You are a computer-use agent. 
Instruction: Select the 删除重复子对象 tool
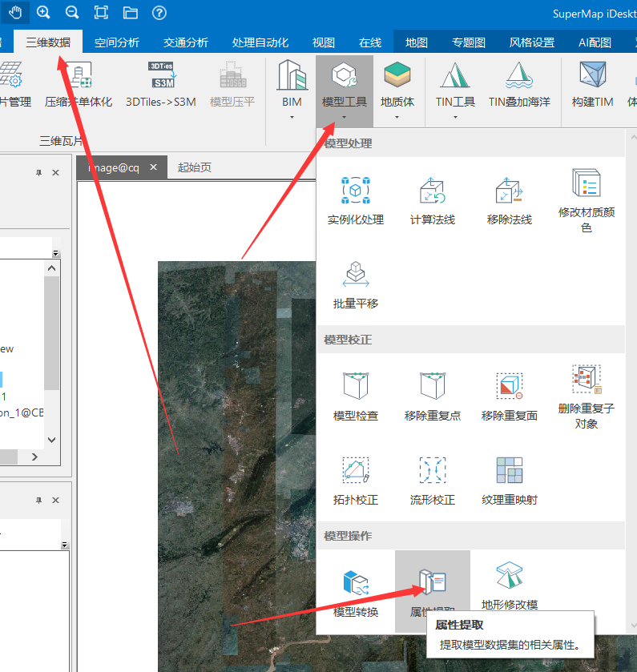(x=587, y=396)
